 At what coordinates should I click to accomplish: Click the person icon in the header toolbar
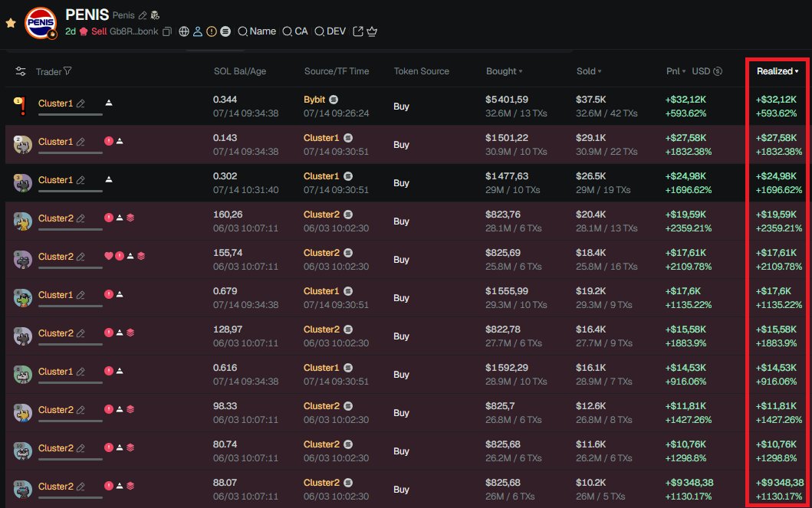(198, 31)
